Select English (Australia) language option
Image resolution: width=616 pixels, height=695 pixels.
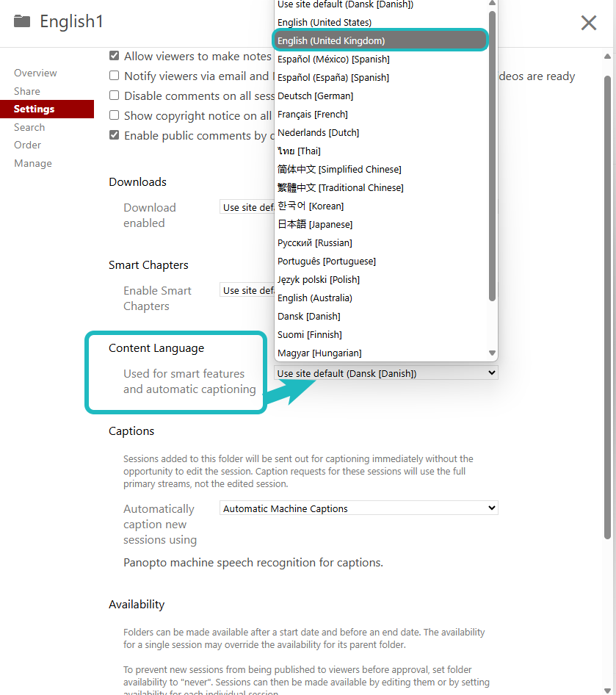coord(315,298)
